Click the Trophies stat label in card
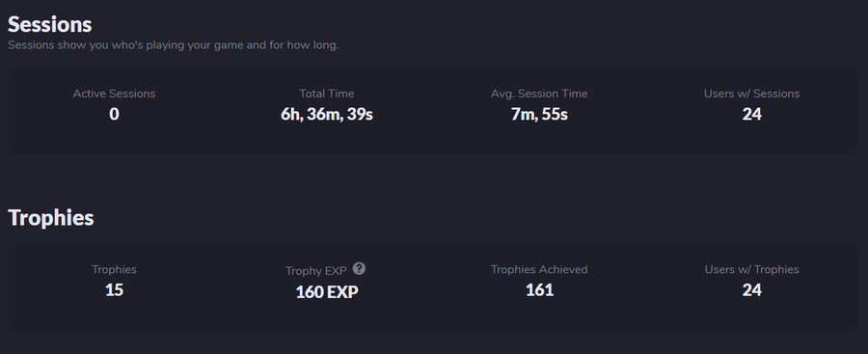This screenshot has height=354, width=868. click(114, 269)
